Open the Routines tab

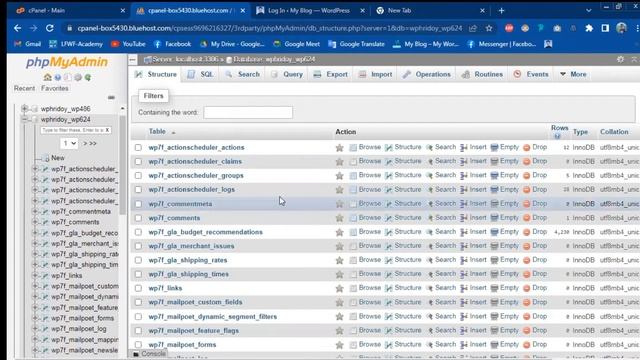coord(482,74)
